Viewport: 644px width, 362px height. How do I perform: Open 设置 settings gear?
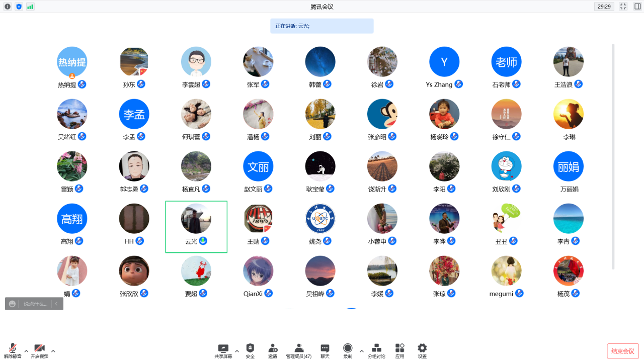(x=422, y=351)
